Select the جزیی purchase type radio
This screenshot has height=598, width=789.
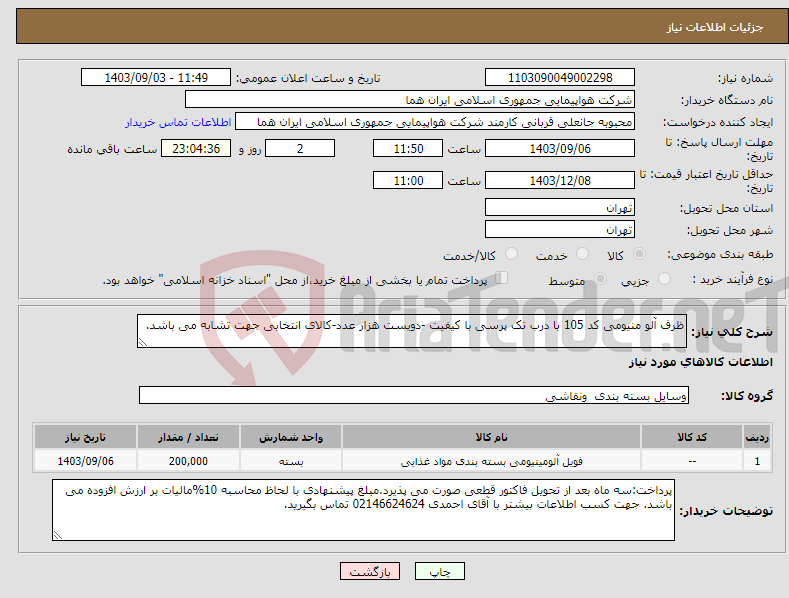tap(664, 279)
